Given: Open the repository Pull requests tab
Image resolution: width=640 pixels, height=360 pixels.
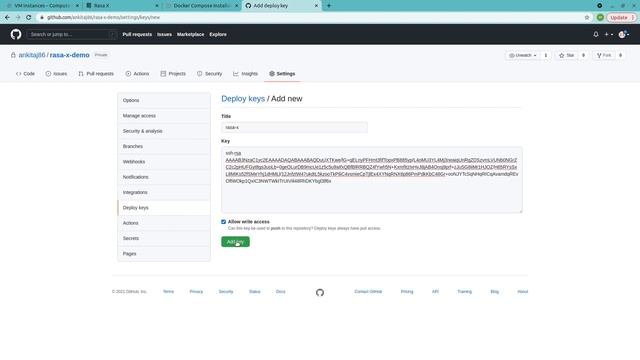Looking at the screenshot, I should click(96, 74).
